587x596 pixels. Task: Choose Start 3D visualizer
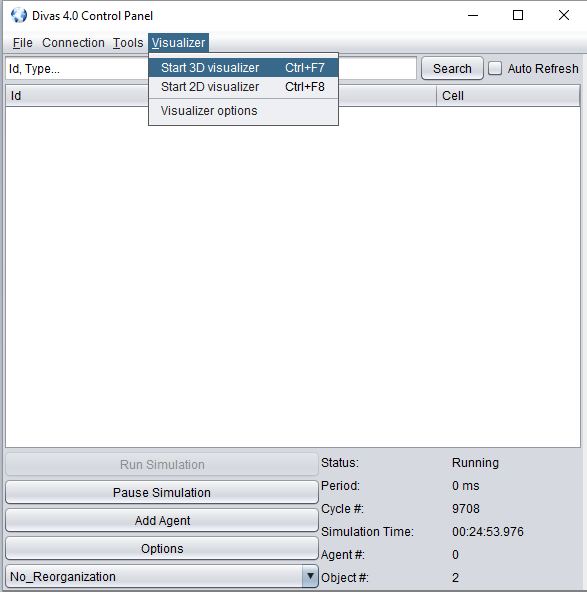[x=243, y=68]
